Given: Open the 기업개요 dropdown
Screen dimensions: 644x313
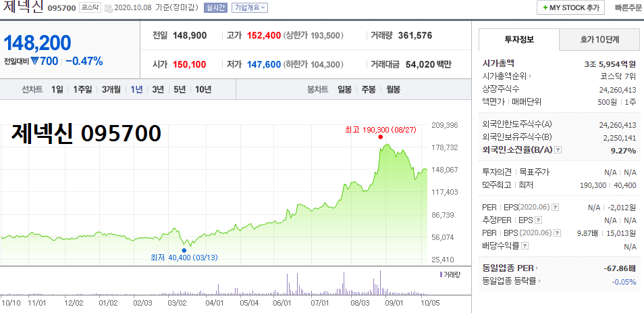Looking at the screenshot, I should pos(250,8).
